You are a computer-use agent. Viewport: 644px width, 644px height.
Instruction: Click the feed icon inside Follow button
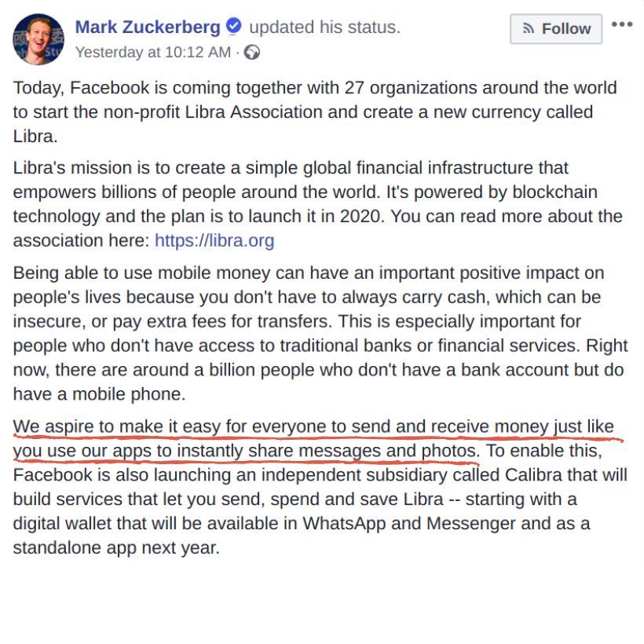click(529, 29)
